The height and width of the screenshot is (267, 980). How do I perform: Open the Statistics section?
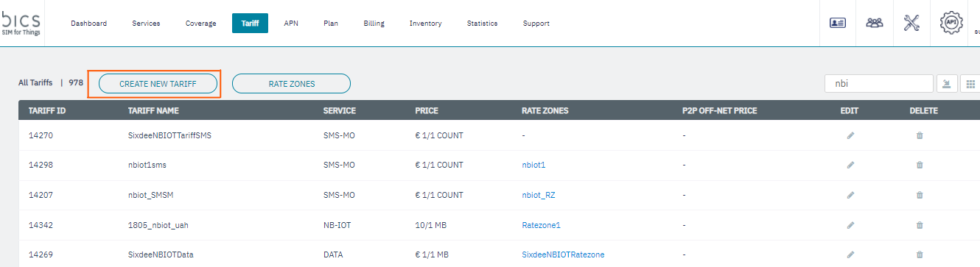pyautogui.click(x=482, y=24)
